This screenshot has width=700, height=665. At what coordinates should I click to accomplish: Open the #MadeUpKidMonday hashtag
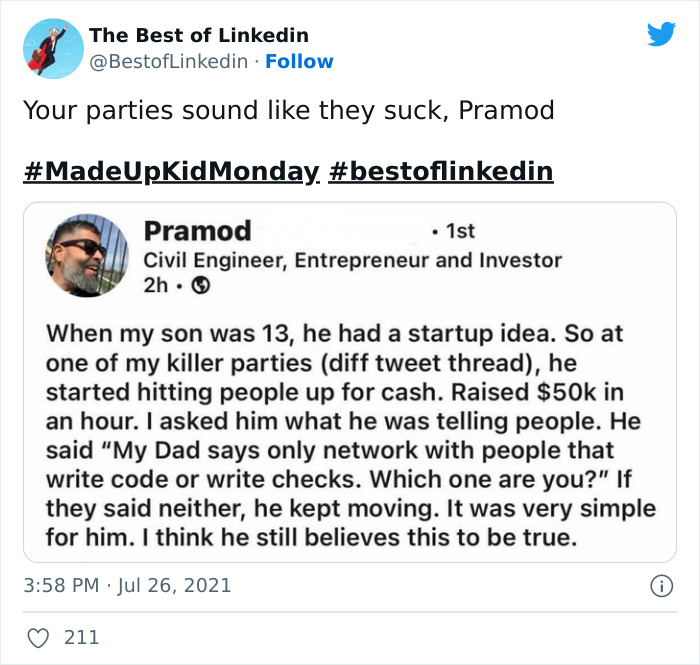[x=170, y=171]
